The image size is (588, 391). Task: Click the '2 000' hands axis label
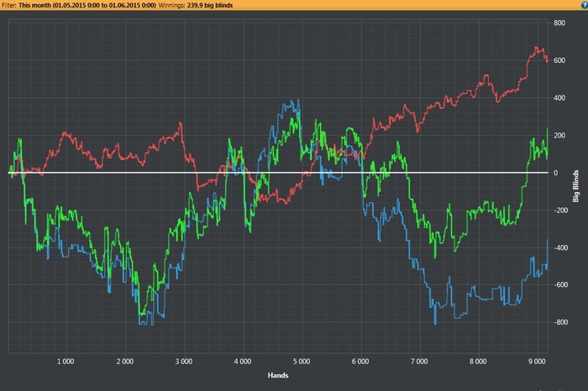pos(125,362)
